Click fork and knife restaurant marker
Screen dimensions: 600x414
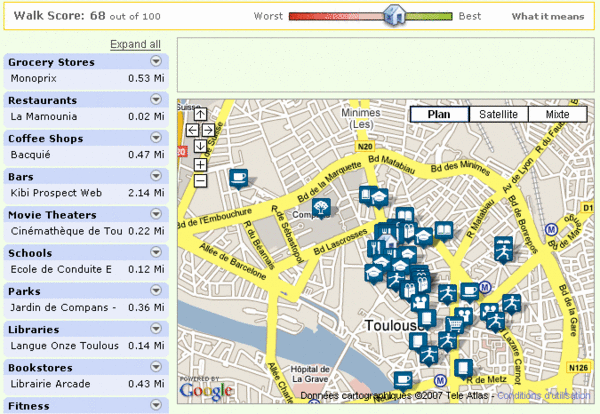pos(375,248)
